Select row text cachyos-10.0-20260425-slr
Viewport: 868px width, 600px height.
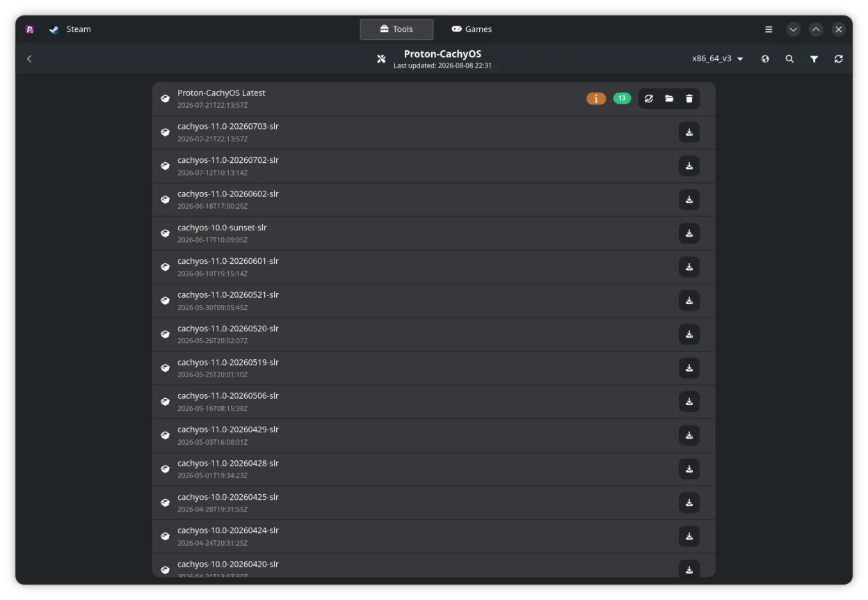(228, 497)
